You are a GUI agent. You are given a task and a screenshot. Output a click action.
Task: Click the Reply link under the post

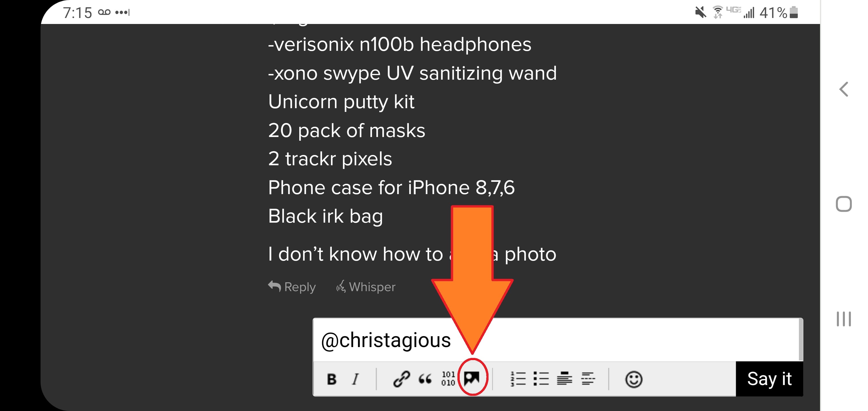[292, 287]
